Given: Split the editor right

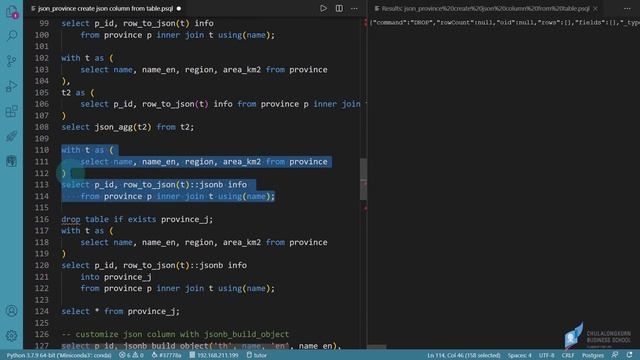Looking at the screenshot, I should [x=339, y=8].
